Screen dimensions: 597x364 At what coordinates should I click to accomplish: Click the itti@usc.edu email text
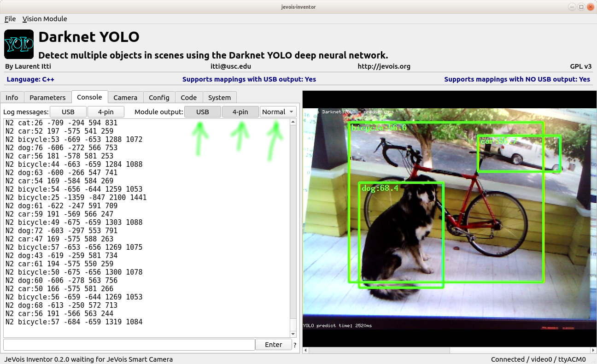pyautogui.click(x=232, y=66)
